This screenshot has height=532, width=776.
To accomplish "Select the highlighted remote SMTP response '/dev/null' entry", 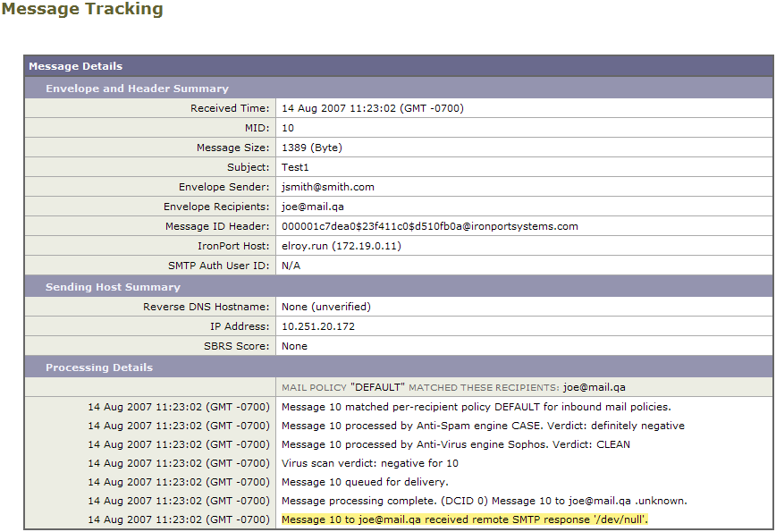I will (465, 519).
